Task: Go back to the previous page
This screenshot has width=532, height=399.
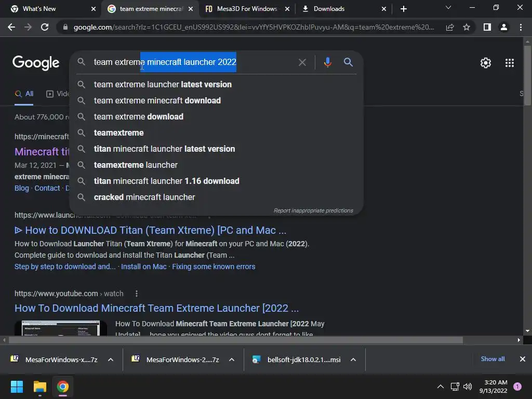Action: tap(11, 27)
